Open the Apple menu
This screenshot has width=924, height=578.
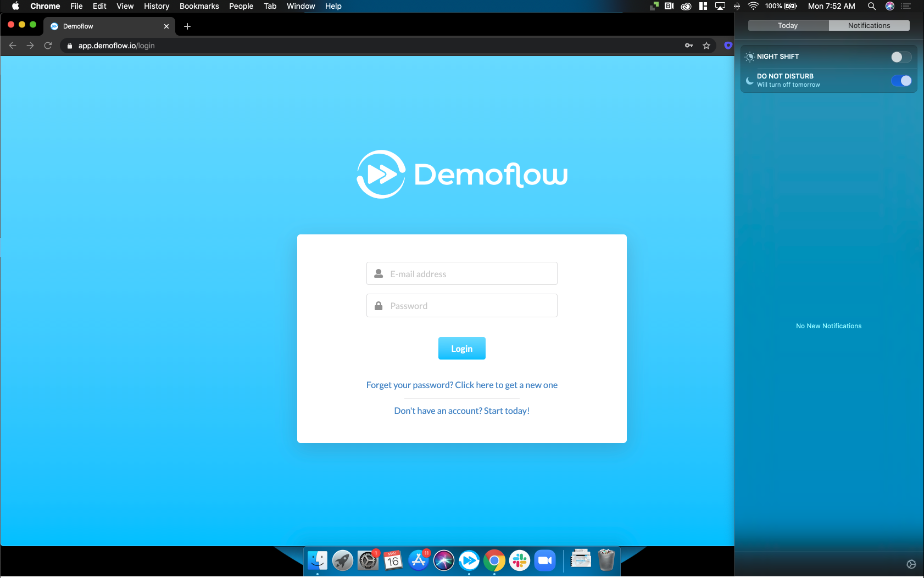(15, 6)
